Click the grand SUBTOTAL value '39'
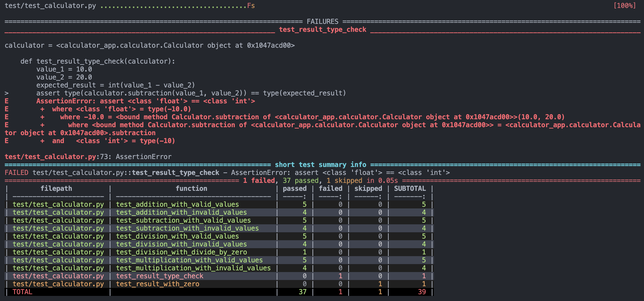Image resolution: width=644 pixels, height=301 pixels. coord(422,292)
